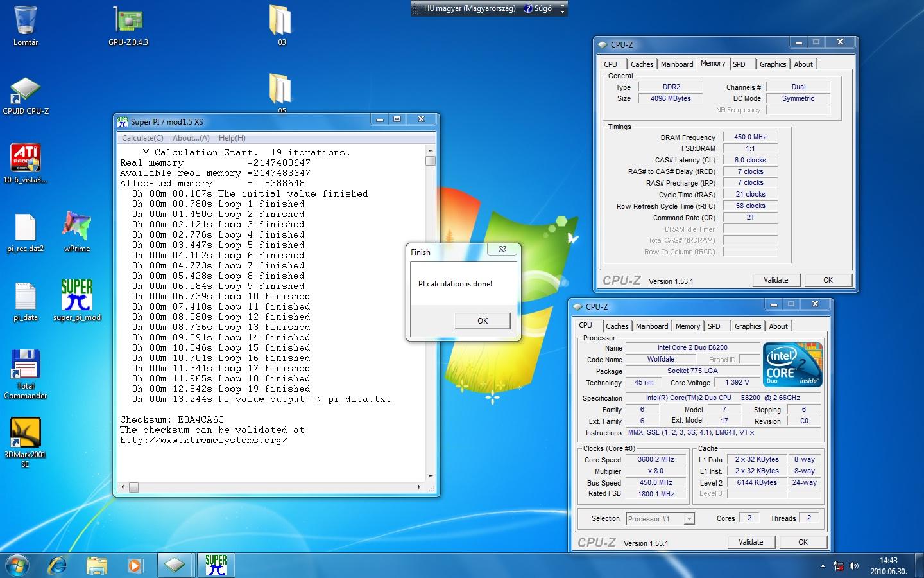This screenshot has height=578, width=924.
Task: Click Super PI title bar app icon
Action: (123, 121)
